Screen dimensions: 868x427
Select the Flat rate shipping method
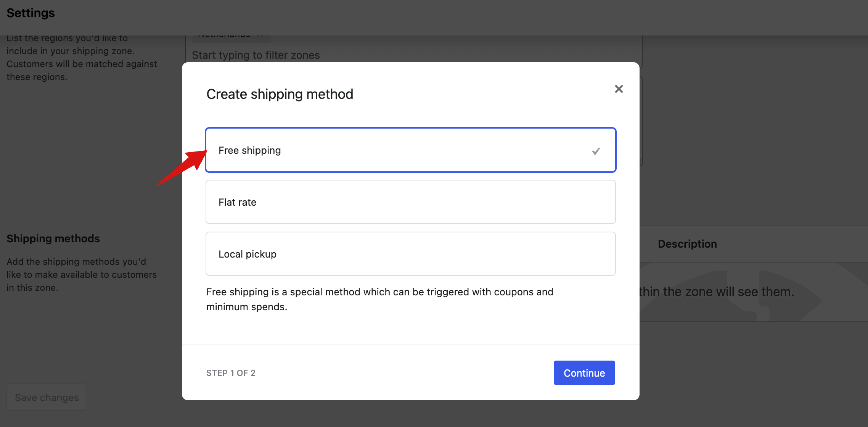point(410,202)
